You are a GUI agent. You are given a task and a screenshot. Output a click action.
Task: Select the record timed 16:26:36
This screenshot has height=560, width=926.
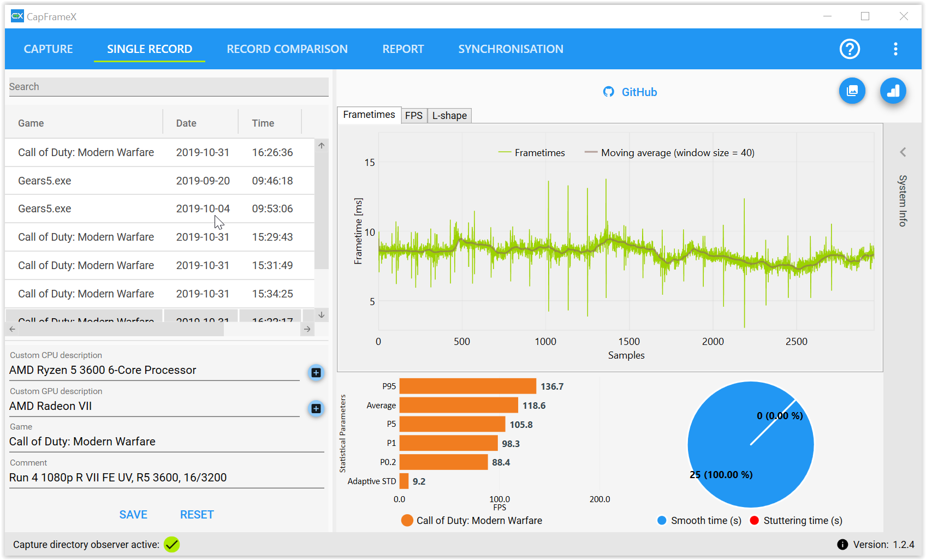160,152
